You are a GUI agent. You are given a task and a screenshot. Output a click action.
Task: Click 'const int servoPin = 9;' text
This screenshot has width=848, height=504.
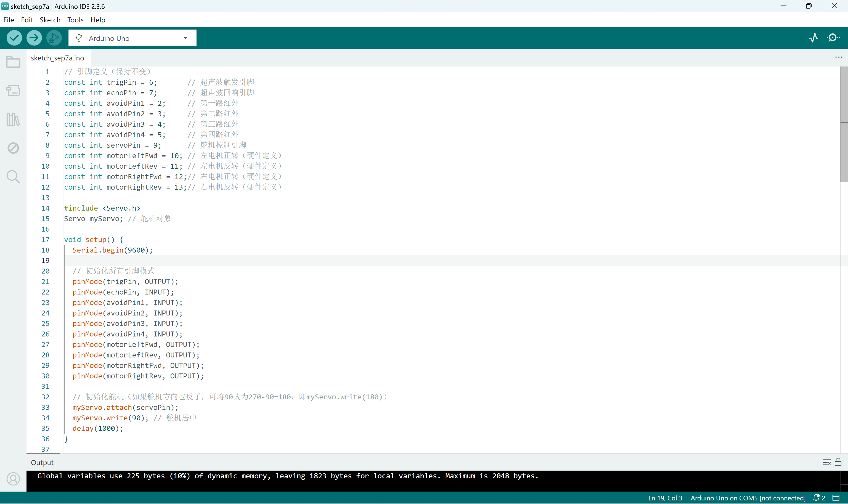coord(113,145)
